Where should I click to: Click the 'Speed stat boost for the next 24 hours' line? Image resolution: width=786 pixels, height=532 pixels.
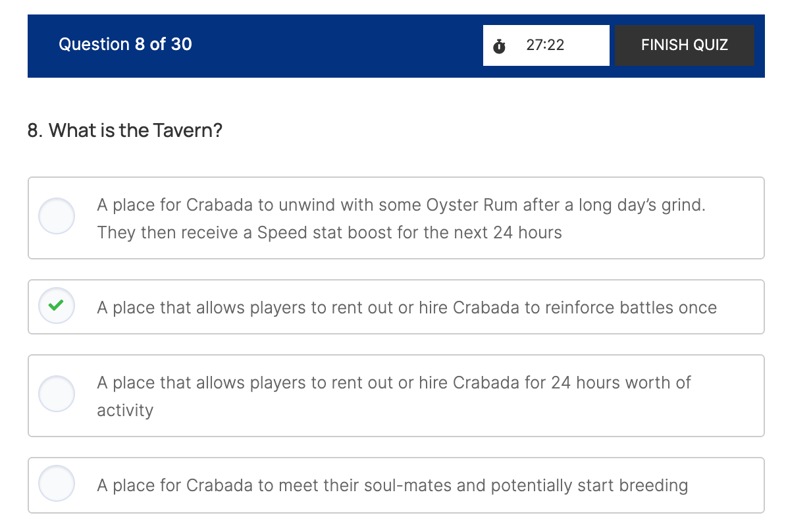[x=329, y=232]
